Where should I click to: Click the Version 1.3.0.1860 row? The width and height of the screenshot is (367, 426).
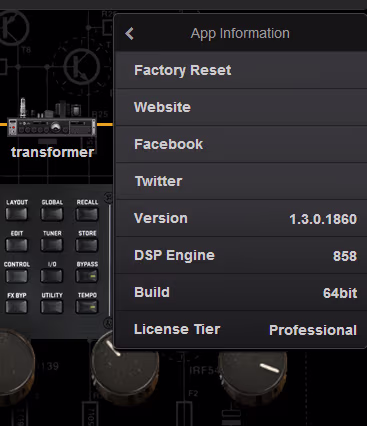tap(241, 218)
